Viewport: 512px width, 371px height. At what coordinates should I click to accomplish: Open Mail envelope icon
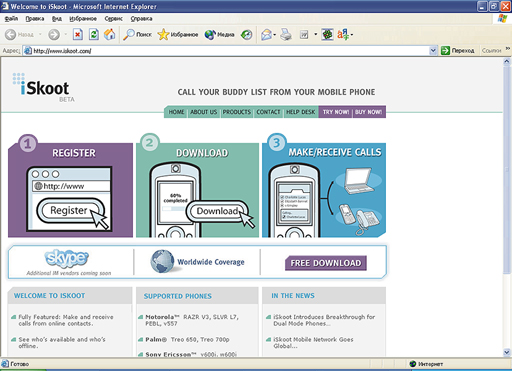[x=266, y=34]
